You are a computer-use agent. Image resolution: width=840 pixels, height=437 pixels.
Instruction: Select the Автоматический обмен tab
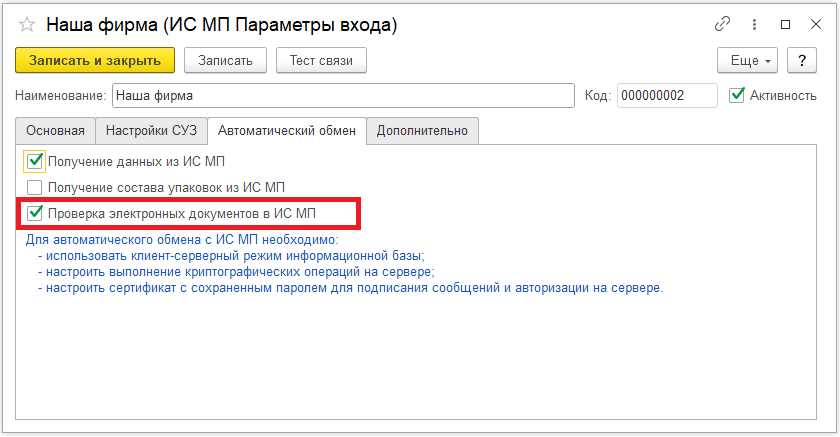click(286, 130)
